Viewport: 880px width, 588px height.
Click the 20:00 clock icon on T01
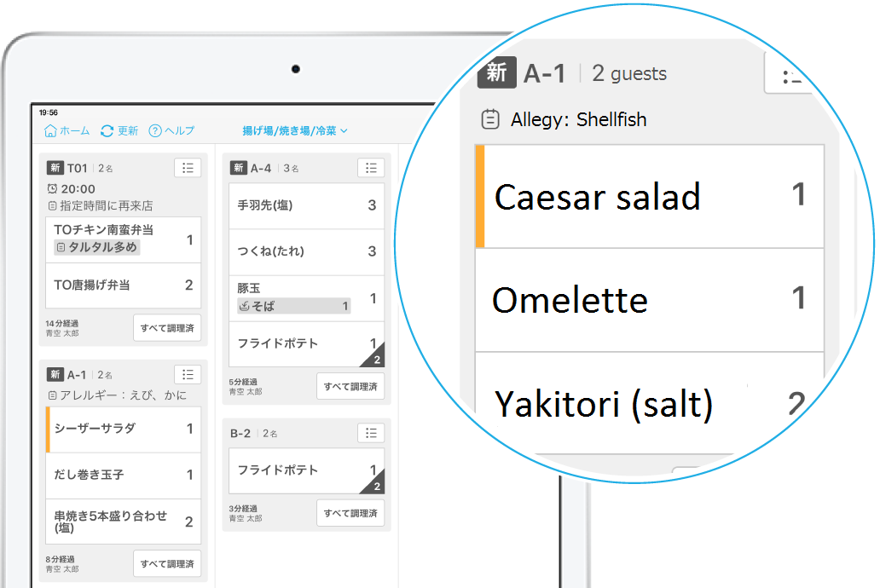52,189
